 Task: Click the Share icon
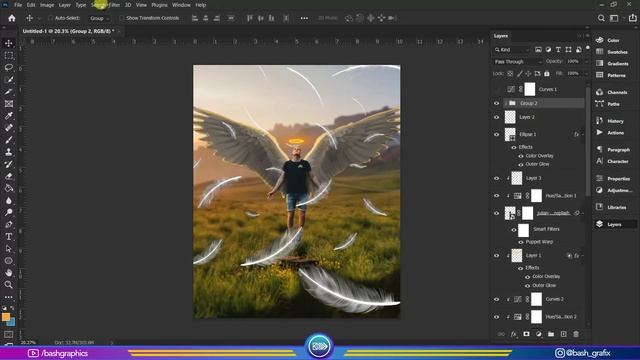[632, 18]
